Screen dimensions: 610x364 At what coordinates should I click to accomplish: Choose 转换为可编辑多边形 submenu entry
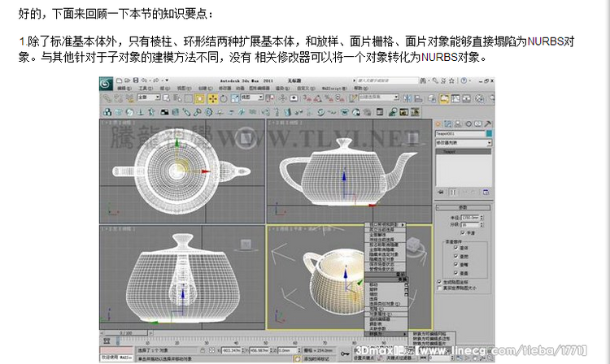click(431, 339)
